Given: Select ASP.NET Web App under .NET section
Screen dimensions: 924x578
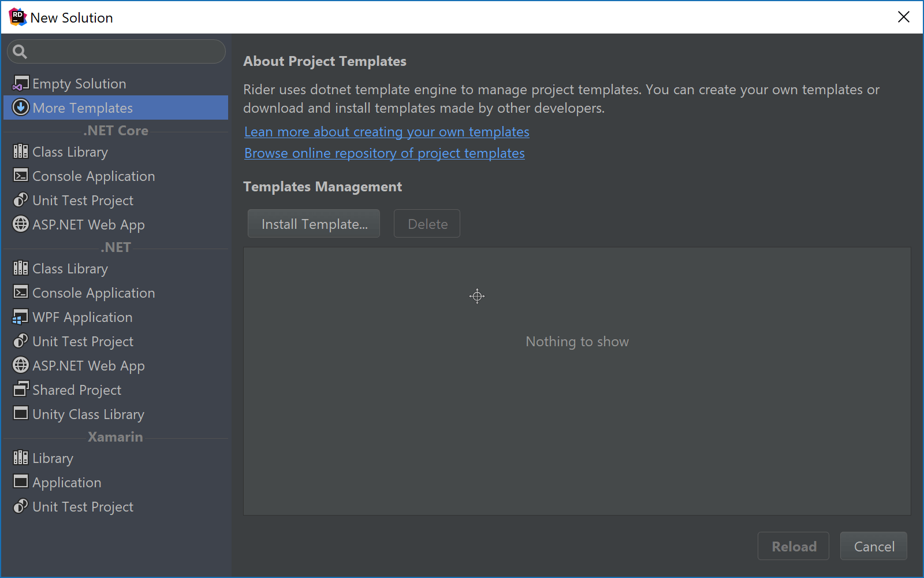Looking at the screenshot, I should click(115, 365).
